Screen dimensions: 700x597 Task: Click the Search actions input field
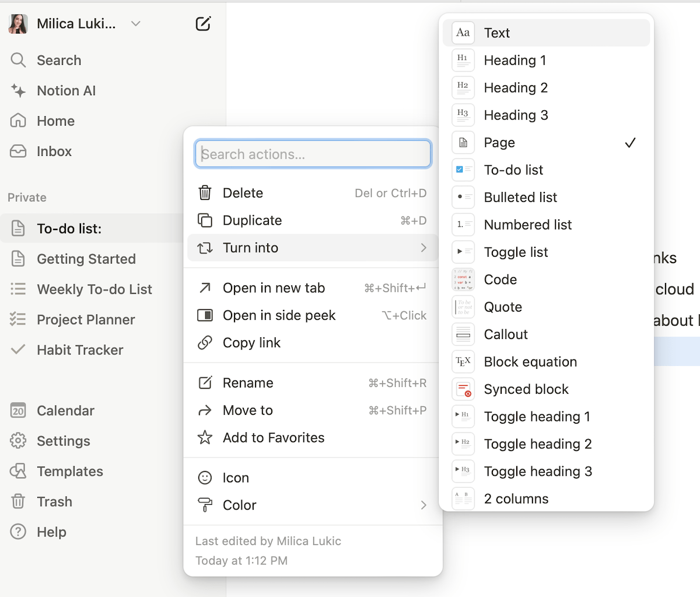pyautogui.click(x=313, y=153)
